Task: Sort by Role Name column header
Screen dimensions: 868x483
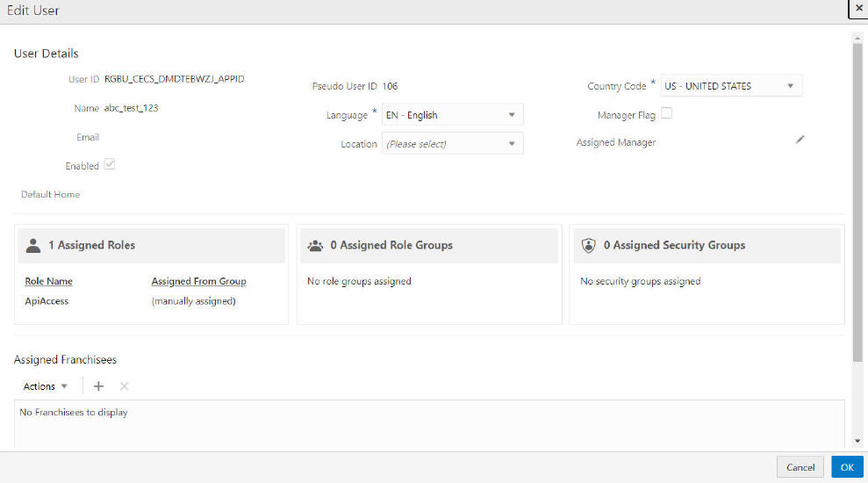Action: click(48, 282)
